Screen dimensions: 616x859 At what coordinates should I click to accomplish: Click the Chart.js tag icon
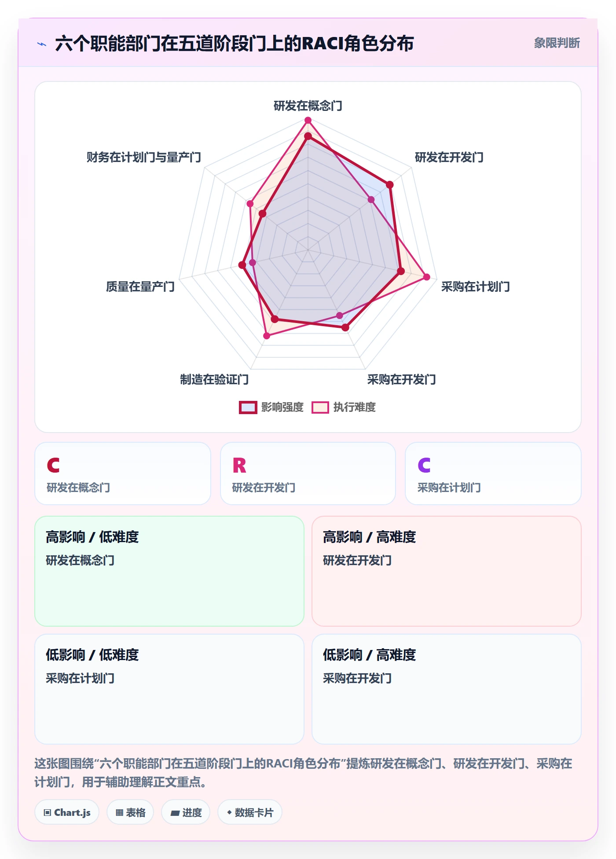(x=48, y=812)
